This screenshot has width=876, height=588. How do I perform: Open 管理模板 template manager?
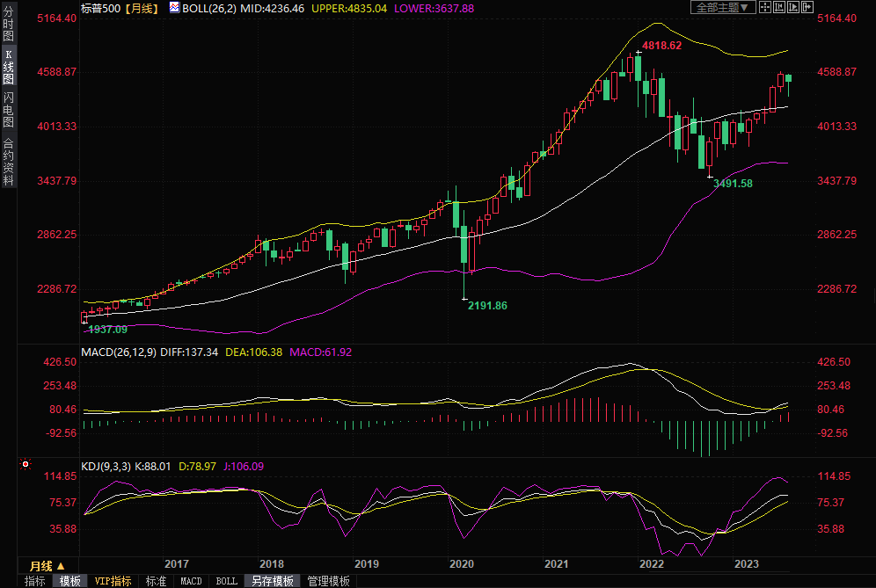click(x=328, y=581)
